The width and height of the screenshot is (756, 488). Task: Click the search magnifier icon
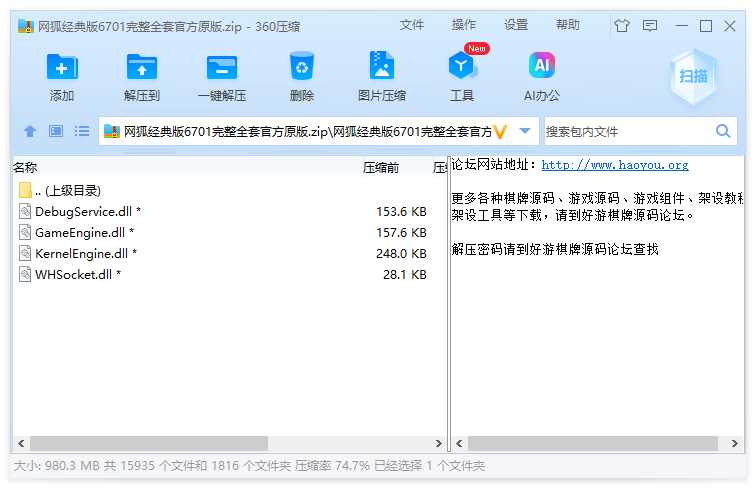pos(723,131)
